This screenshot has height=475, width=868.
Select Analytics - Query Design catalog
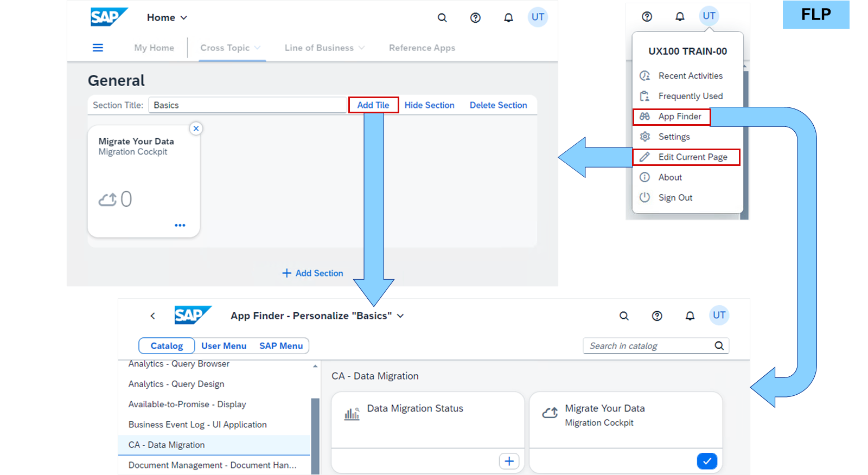click(176, 384)
